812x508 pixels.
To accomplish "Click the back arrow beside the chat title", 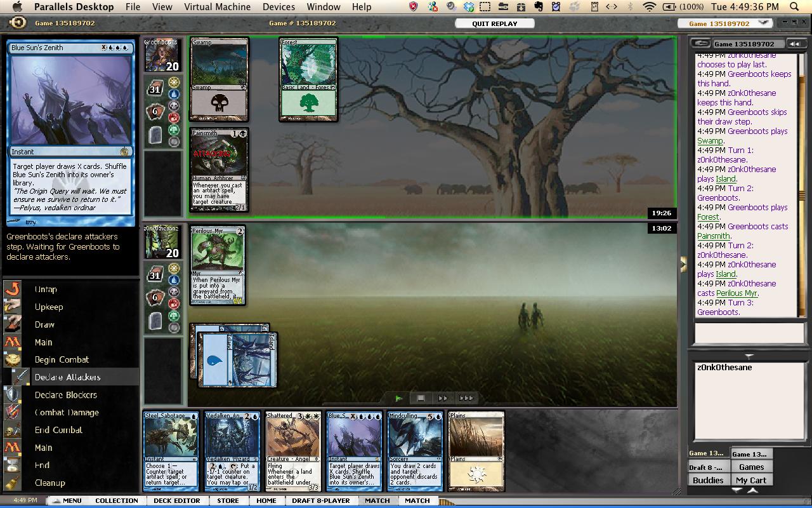I will (x=701, y=44).
